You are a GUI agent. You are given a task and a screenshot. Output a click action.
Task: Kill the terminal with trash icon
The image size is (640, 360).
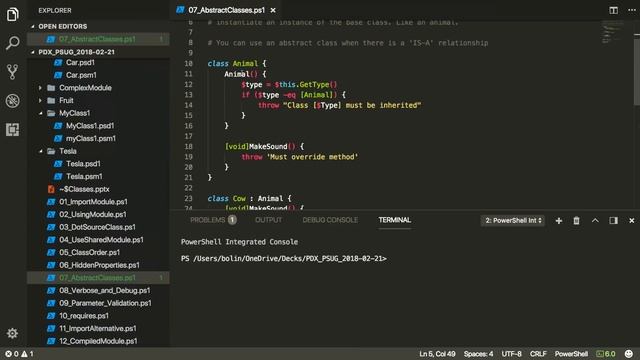tap(576, 220)
